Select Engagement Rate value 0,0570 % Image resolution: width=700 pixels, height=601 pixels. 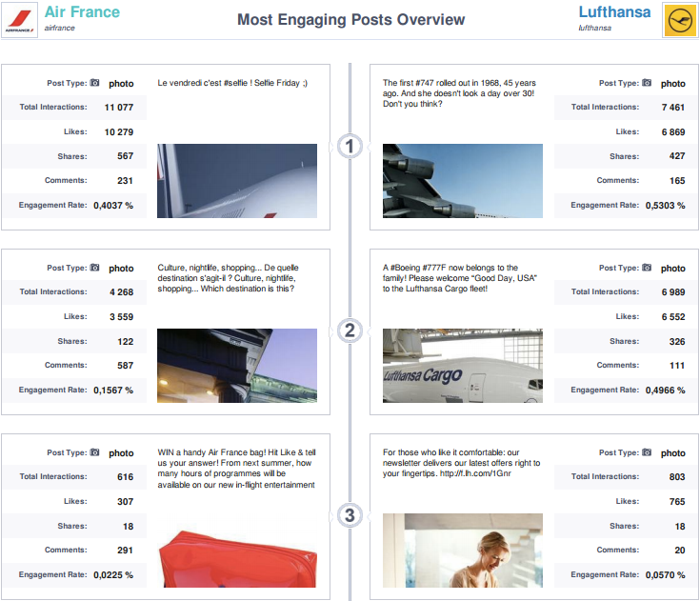pos(665,575)
